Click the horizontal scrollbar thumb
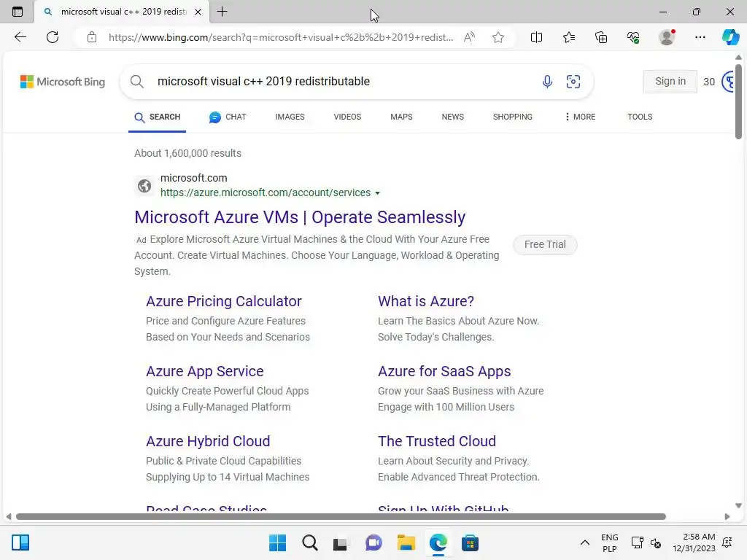This screenshot has width=747, height=560. pos(341,517)
